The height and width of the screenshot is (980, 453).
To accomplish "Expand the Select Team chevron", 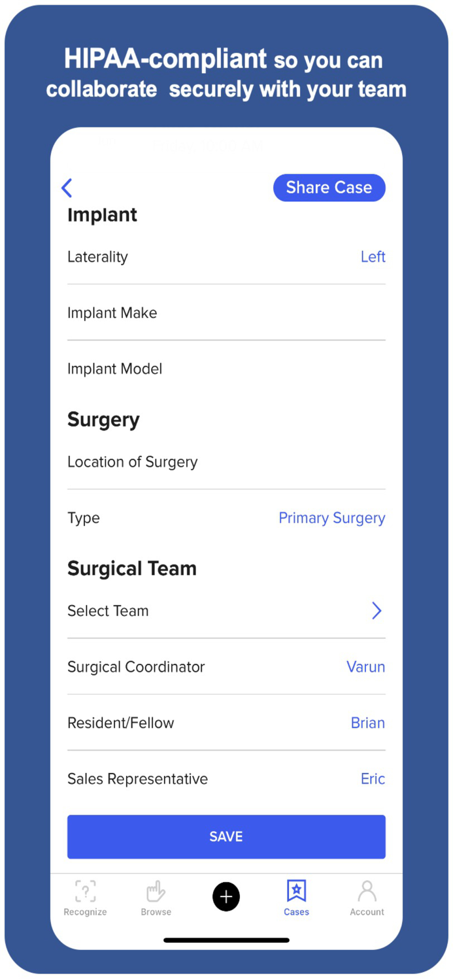I will coord(377,610).
